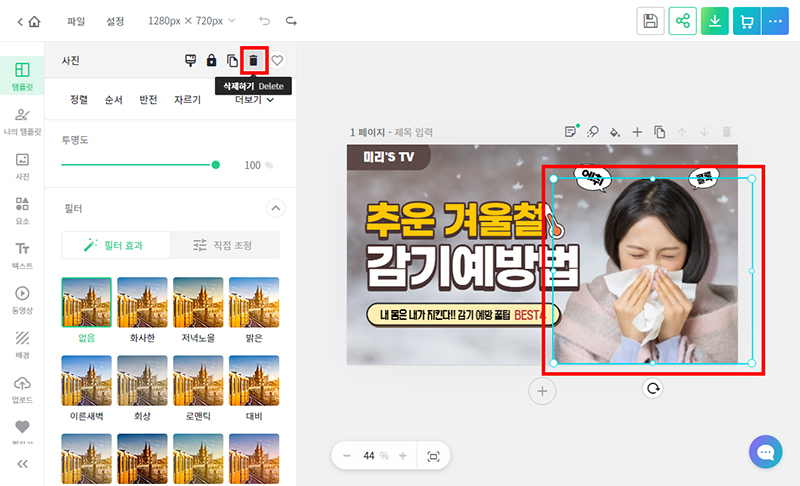Click the 순서 option
This screenshot has height=486, width=800.
(114, 99)
